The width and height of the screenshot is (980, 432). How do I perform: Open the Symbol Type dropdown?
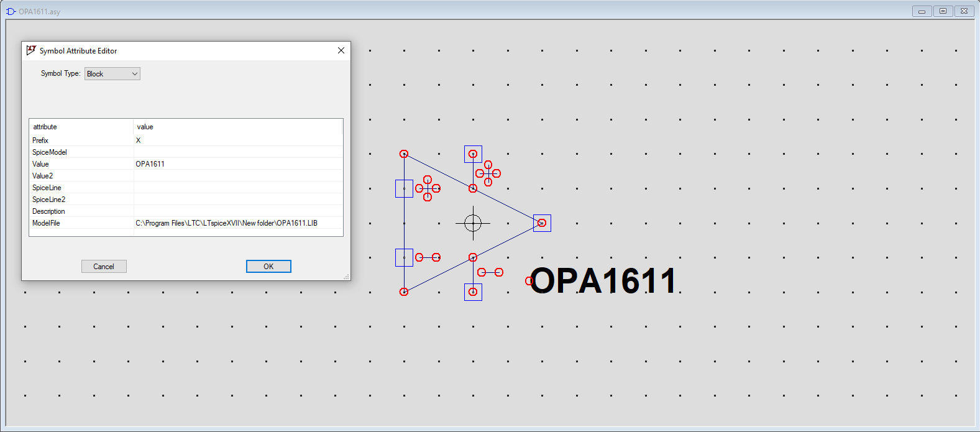[x=112, y=73]
